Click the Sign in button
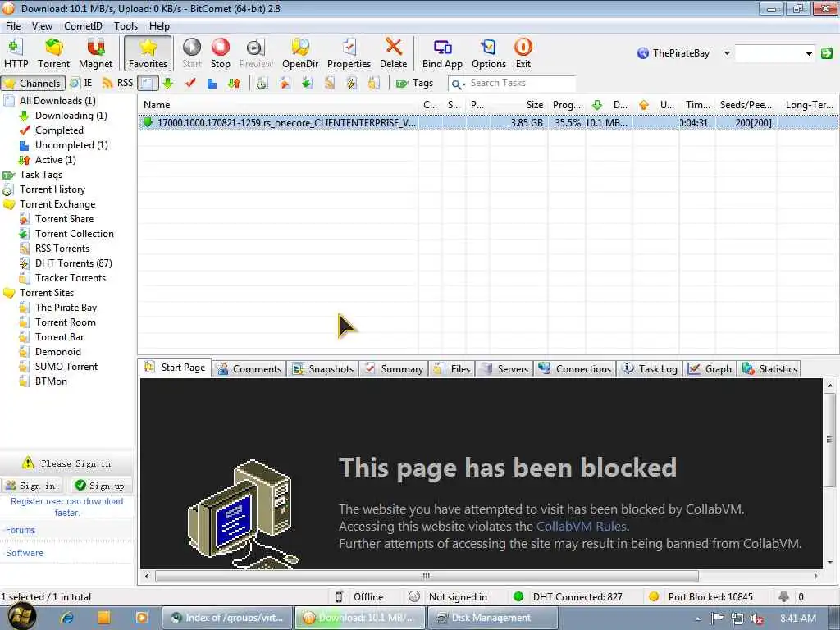Screen dimensions: 840x630 31,486
